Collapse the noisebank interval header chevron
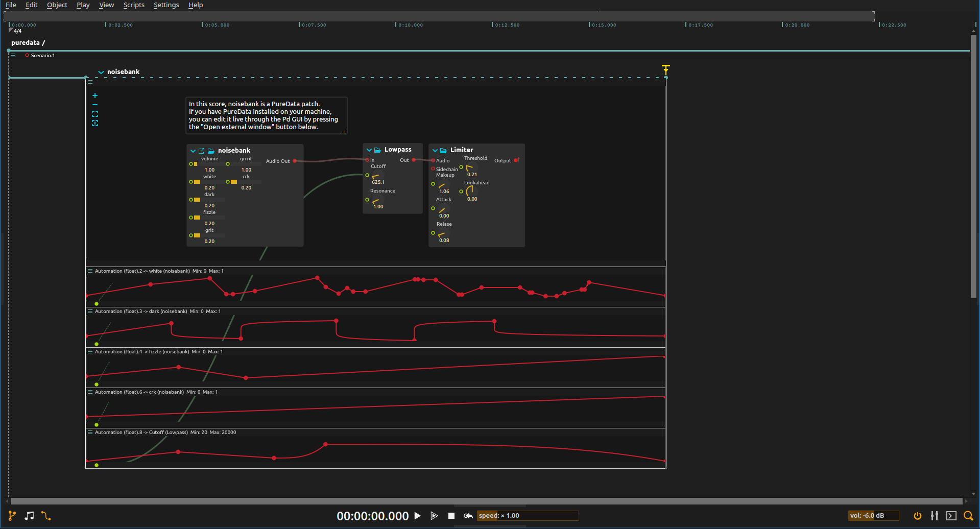The width and height of the screenshot is (980, 529). pyautogui.click(x=101, y=72)
